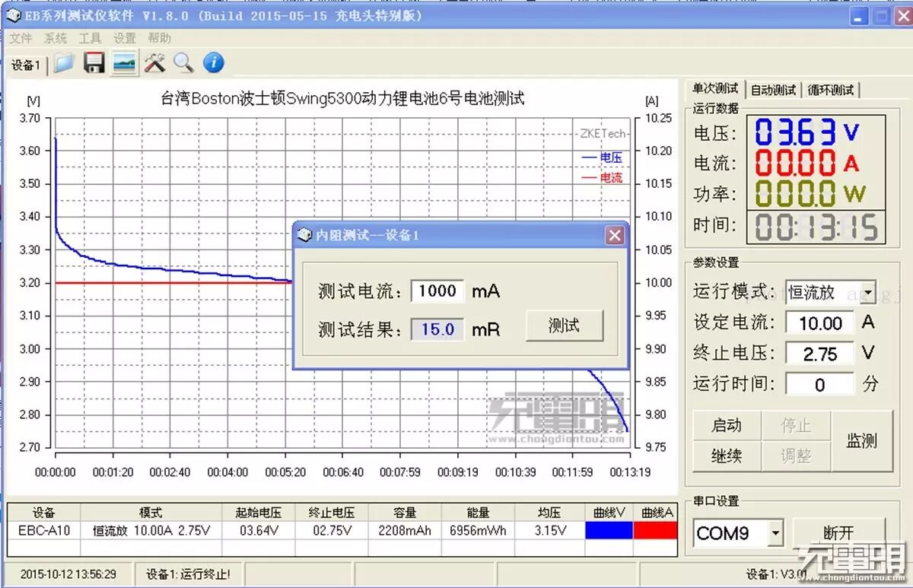Open the 设置 menu

click(125, 38)
